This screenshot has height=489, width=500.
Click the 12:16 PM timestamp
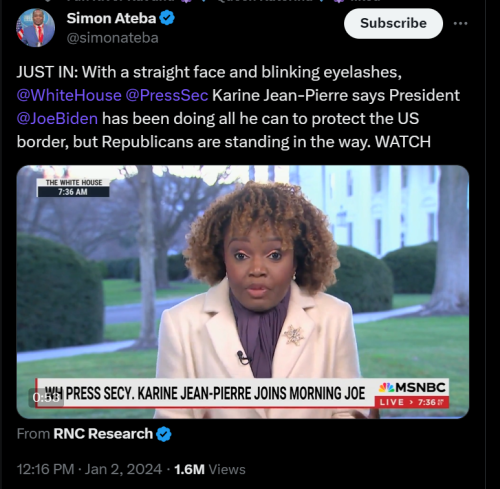tap(45, 469)
